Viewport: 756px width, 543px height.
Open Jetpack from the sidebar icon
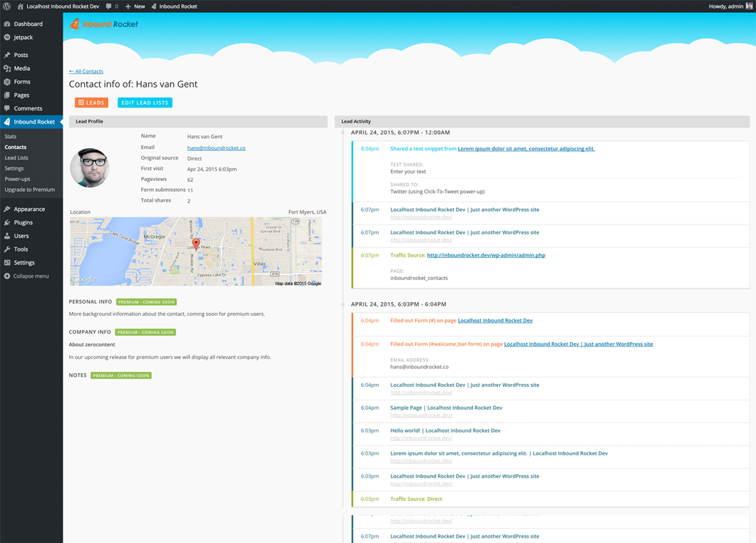7,37
